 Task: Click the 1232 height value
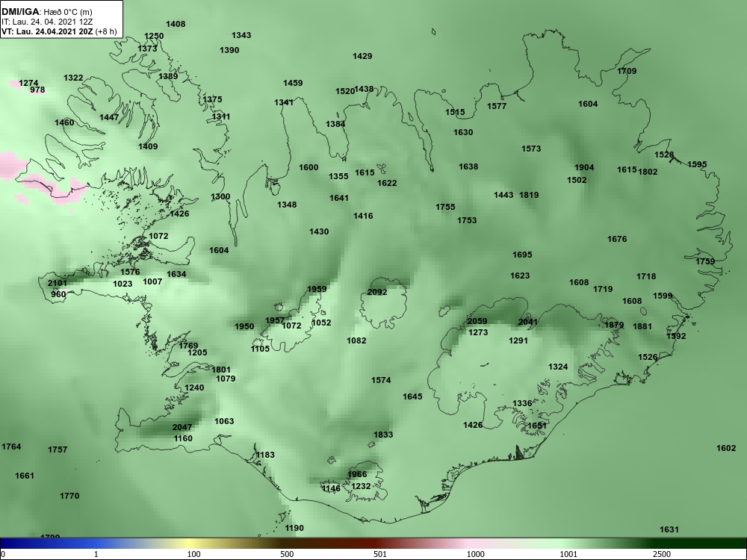[361, 486]
